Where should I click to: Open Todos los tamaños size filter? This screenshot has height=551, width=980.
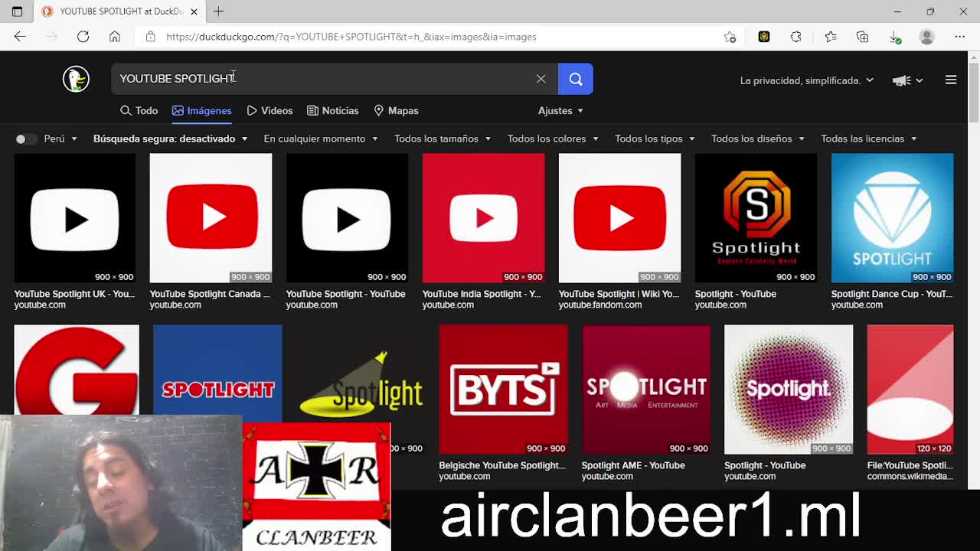pos(443,139)
